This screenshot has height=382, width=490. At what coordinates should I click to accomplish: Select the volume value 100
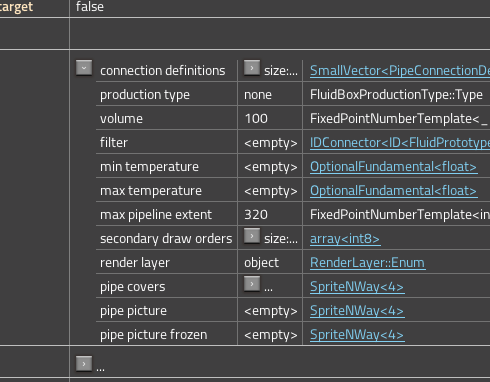[256, 119]
